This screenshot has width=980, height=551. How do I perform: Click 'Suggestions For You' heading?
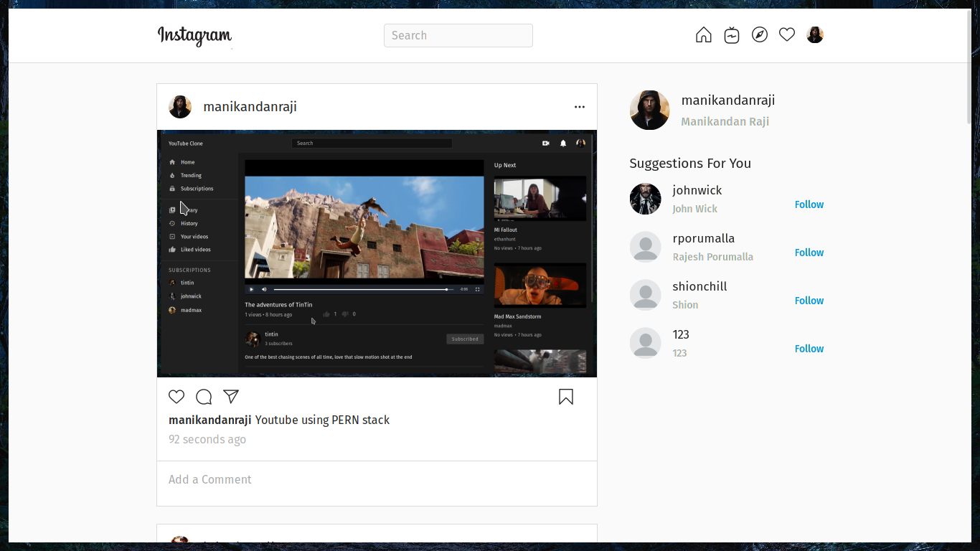(x=690, y=164)
